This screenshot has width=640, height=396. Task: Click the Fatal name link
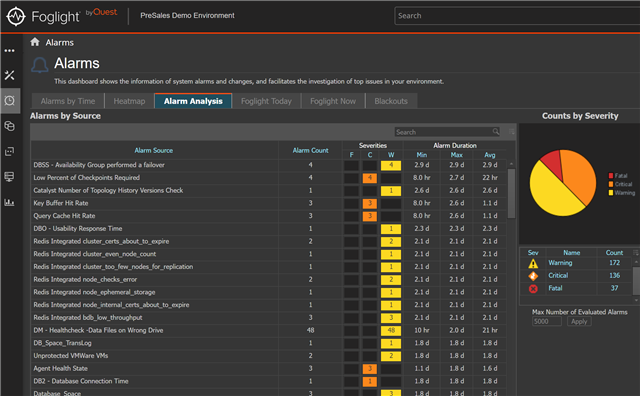(x=555, y=288)
